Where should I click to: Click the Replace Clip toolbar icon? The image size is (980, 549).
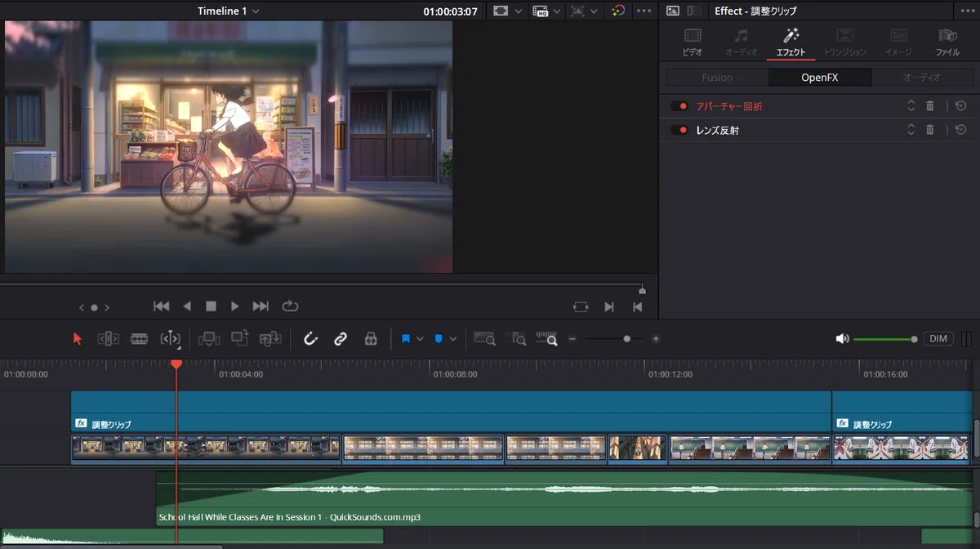pyautogui.click(x=270, y=338)
